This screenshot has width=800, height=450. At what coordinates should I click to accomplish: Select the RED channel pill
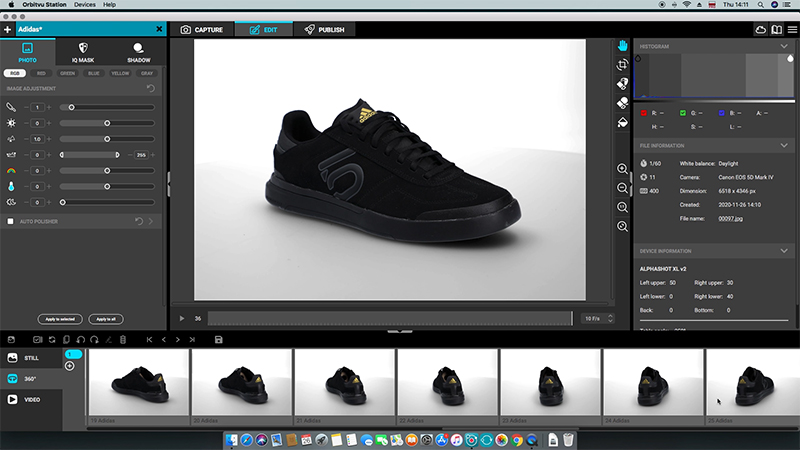41,73
